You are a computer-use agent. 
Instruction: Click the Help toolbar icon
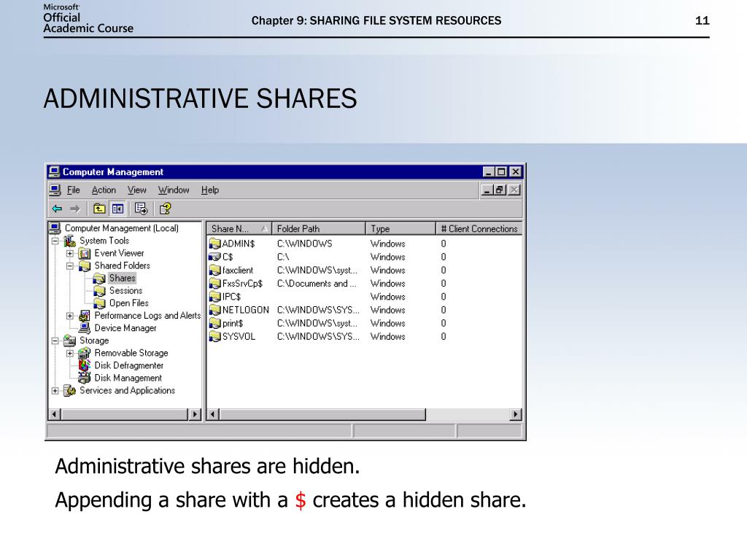[x=165, y=209]
